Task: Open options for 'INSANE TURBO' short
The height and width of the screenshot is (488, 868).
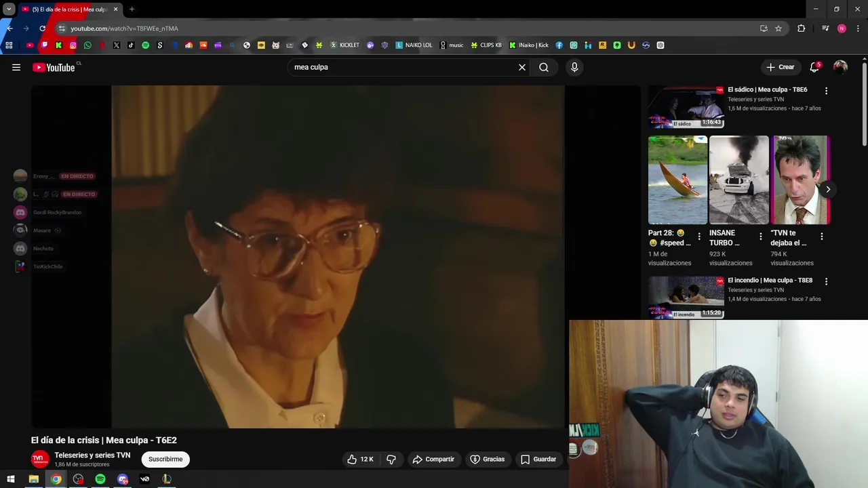Action: 760,237
